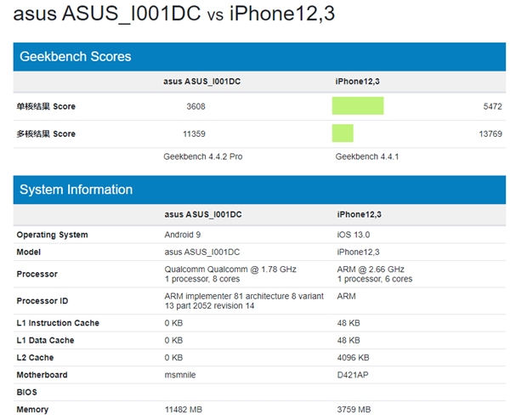
Task: Click the 'Geekbench 4.4.1' version text
Action: coord(367,156)
